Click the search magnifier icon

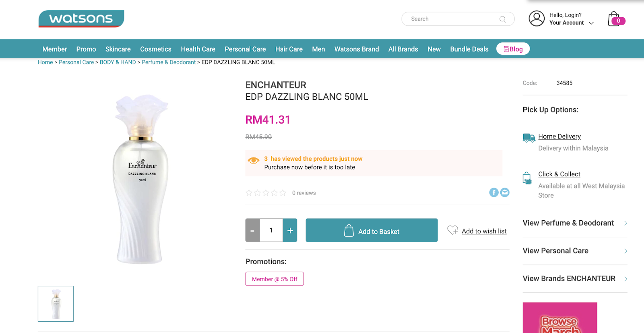click(502, 19)
